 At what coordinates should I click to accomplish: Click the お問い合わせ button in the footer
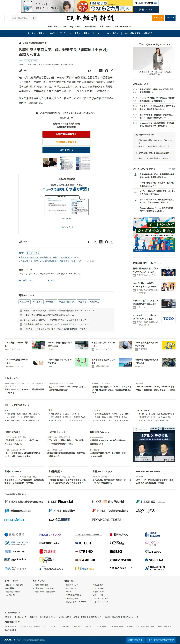click(136, 640)
